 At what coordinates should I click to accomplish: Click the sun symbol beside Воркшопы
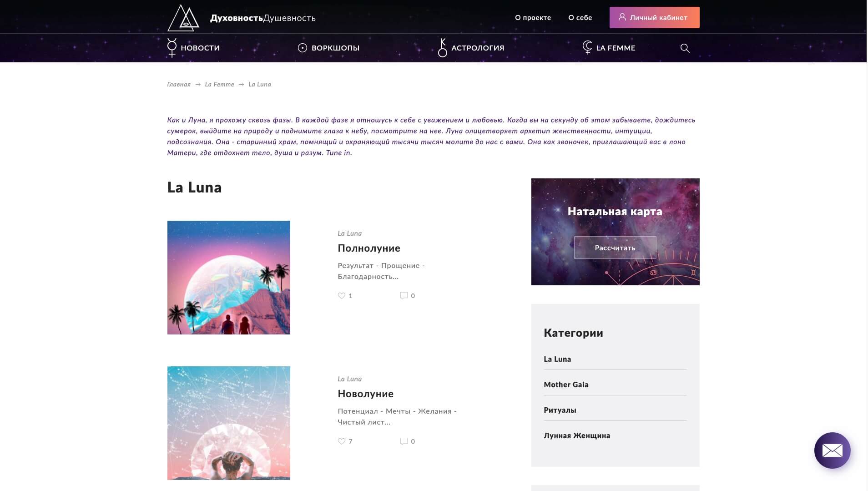[x=302, y=48]
